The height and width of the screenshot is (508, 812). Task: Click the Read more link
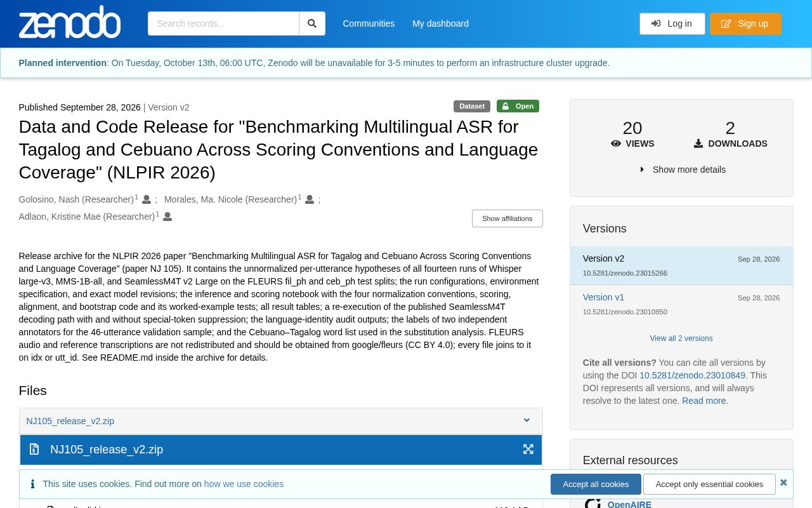tap(704, 401)
